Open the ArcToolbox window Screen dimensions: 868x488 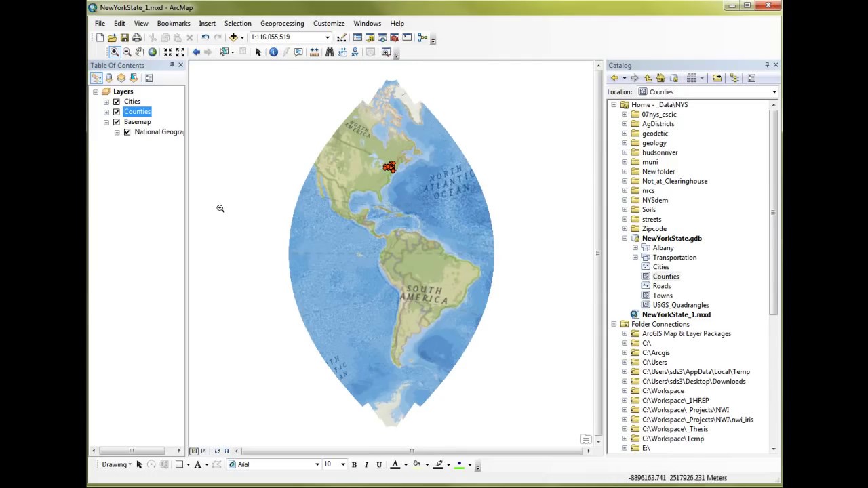pos(395,37)
